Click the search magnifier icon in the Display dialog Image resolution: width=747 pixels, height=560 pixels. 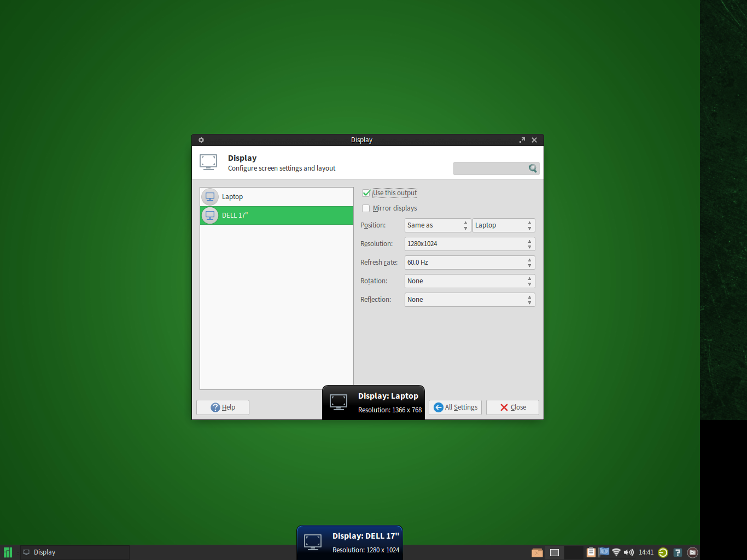click(x=533, y=168)
